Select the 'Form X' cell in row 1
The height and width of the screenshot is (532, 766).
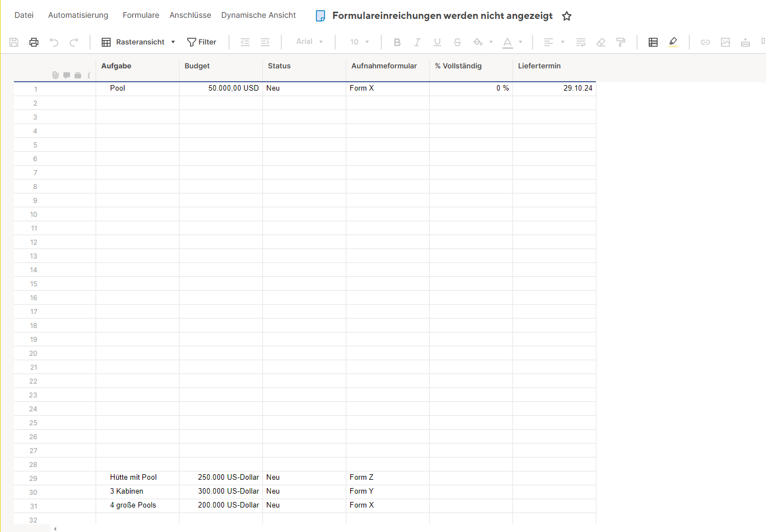(x=387, y=89)
